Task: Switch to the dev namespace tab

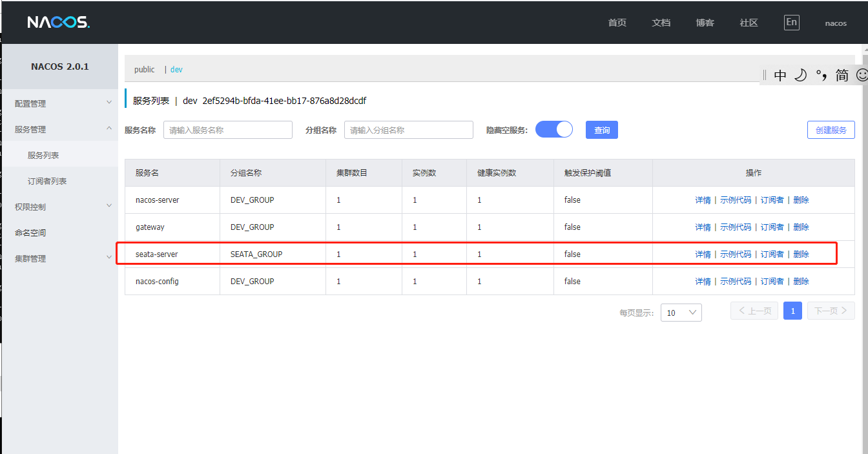Action: pyautogui.click(x=176, y=69)
